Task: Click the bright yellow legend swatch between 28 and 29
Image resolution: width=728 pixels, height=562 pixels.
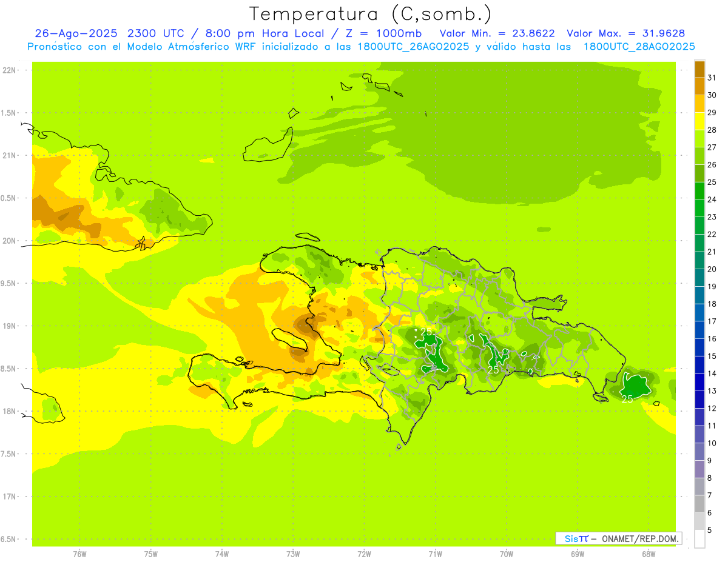Action: [699, 121]
